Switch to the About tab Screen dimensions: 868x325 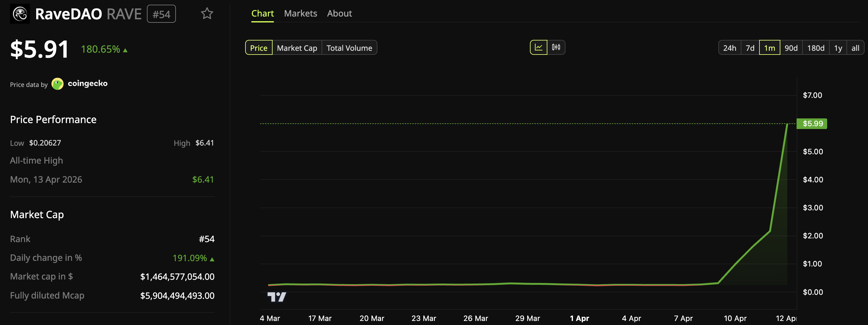point(339,13)
